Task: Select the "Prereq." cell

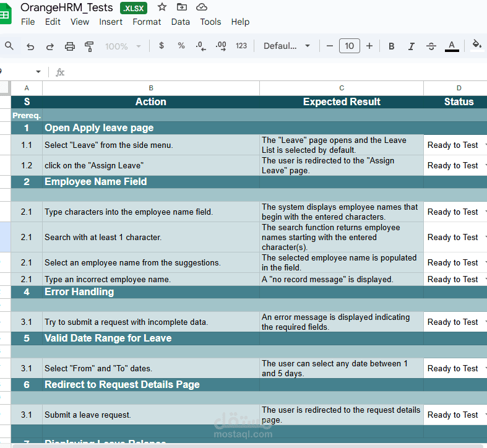Action: coord(27,115)
